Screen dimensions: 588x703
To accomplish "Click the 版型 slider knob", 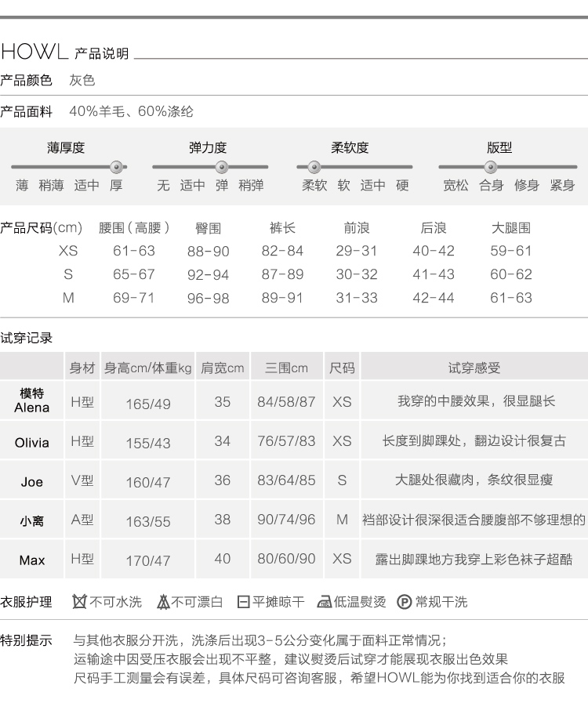I will [491, 166].
